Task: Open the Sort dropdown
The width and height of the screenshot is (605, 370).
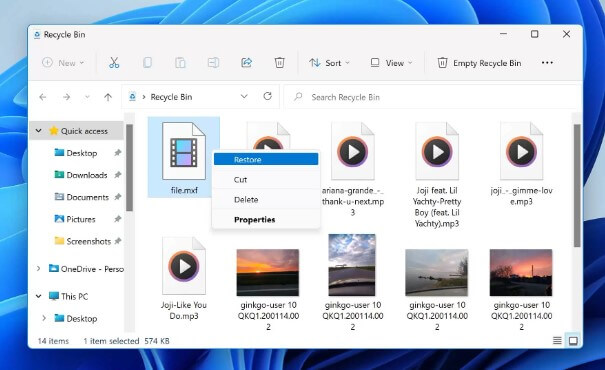Action: (329, 63)
